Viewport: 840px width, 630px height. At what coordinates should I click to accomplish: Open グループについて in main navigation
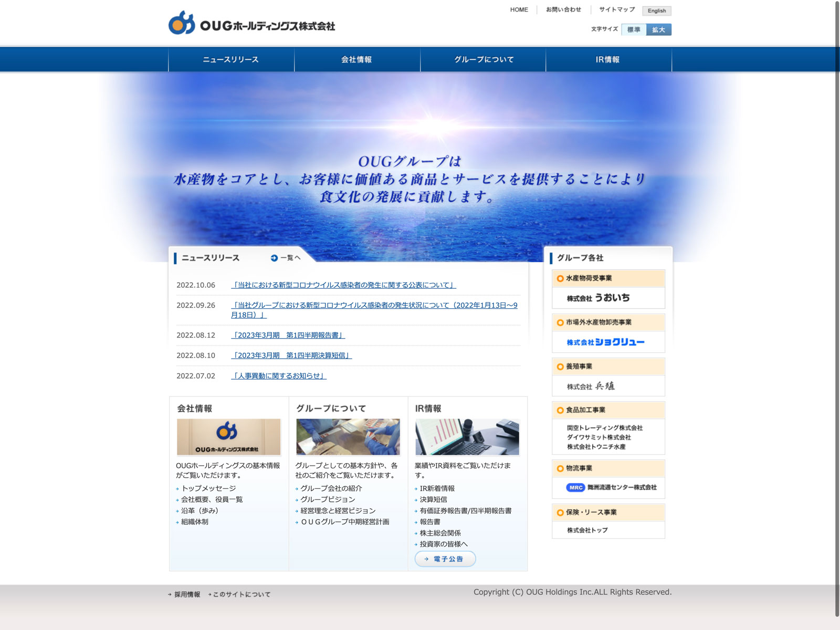click(x=483, y=59)
